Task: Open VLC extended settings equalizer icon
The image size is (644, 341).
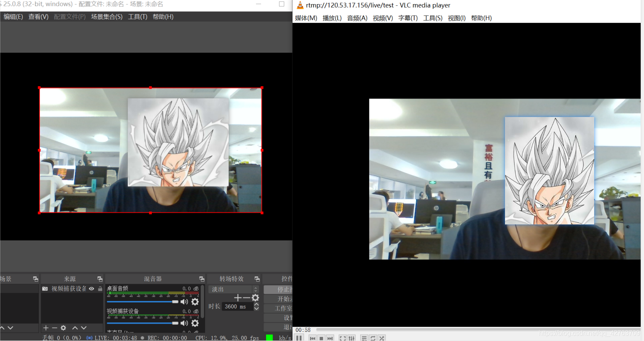Action: point(352,338)
